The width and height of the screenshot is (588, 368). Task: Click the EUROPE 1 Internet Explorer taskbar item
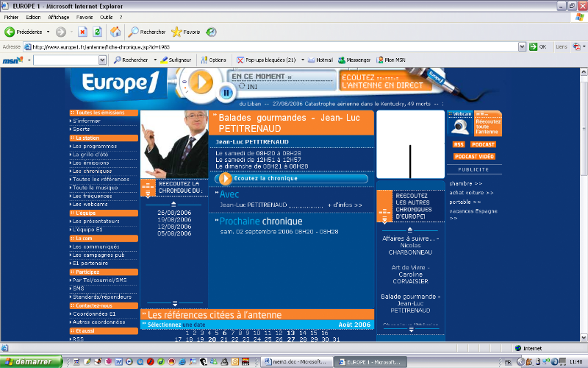[x=370, y=362]
